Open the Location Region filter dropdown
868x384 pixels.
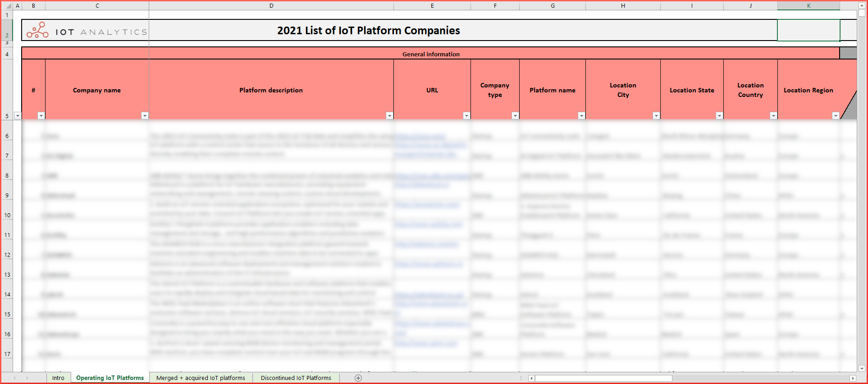click(x=836, y=116)
